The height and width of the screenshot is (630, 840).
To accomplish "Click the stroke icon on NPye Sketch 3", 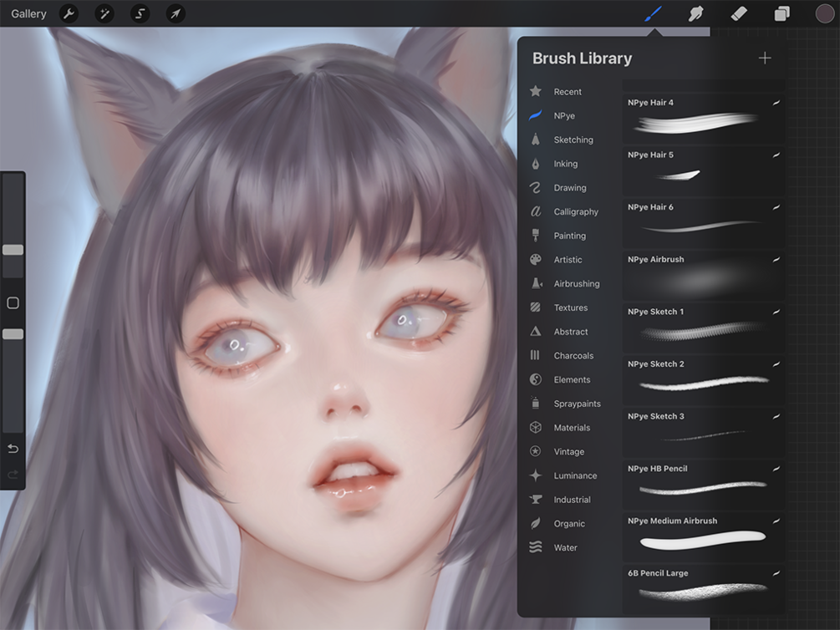I will tap(776, 416).
